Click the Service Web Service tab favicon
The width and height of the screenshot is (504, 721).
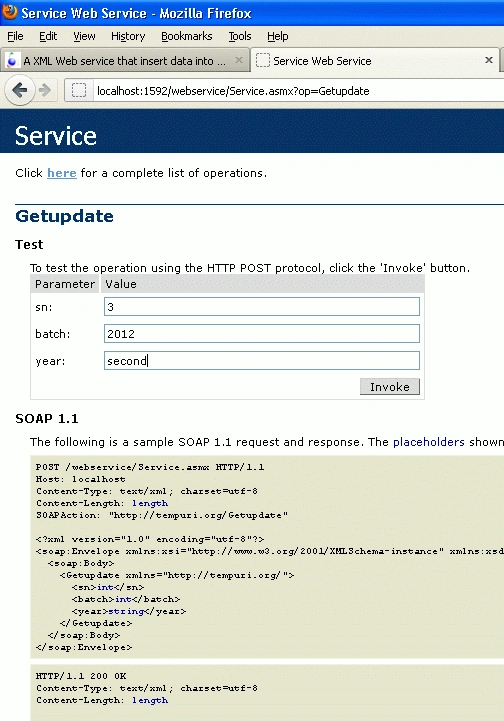point(263,60)
